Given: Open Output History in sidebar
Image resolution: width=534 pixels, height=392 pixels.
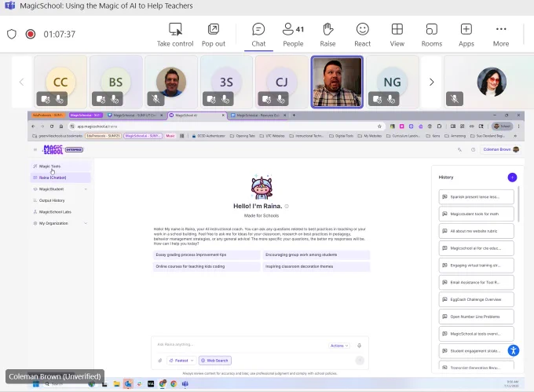Looking at the screenshot, I should coord(60,200).
